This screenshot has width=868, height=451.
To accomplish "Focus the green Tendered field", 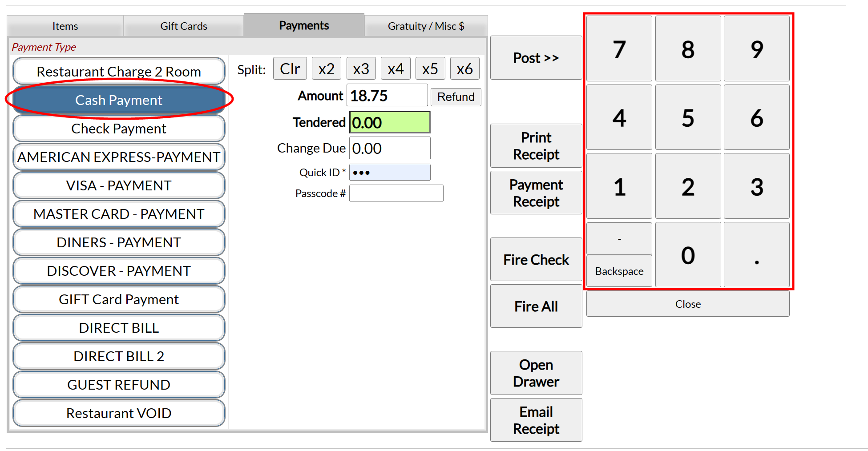I will pyautogui.click(x=390, y=122).
